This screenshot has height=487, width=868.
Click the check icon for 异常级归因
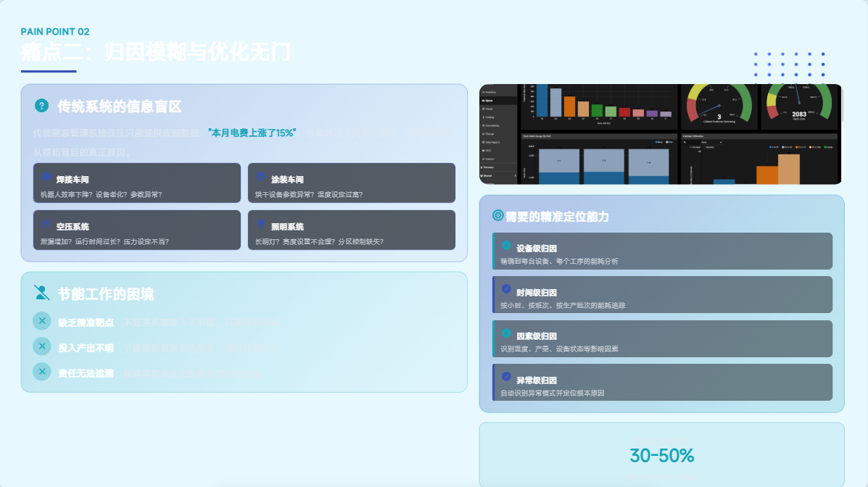click(x=506, y=376)
